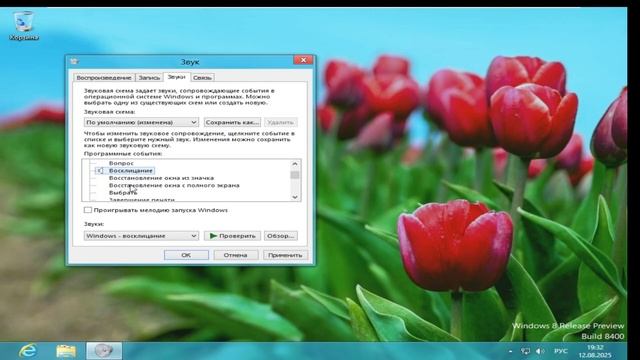Select the Вопрос event in the list

pyautogui.click(x=121, y=163)
